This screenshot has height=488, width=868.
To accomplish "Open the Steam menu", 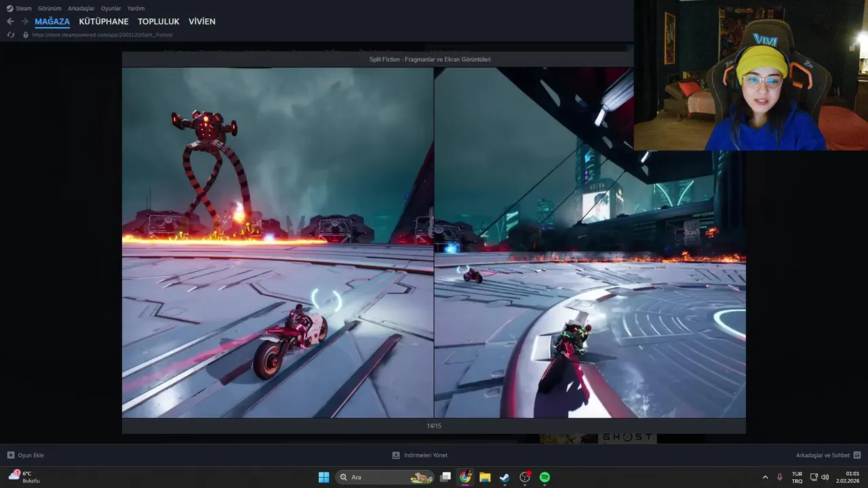I will 24,8.
